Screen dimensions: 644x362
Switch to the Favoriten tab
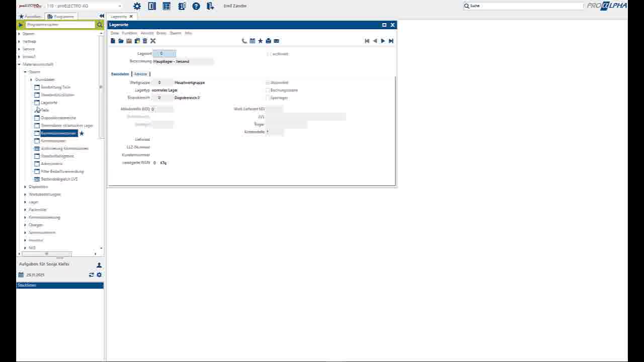pos(30,17)
